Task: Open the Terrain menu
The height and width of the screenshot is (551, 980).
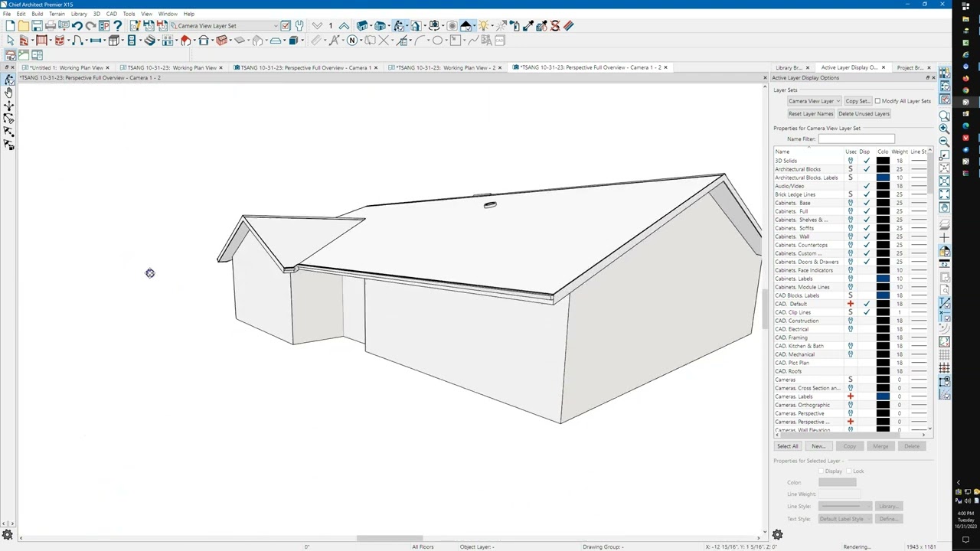Action: pyautogui.click(x=57, y=14)
